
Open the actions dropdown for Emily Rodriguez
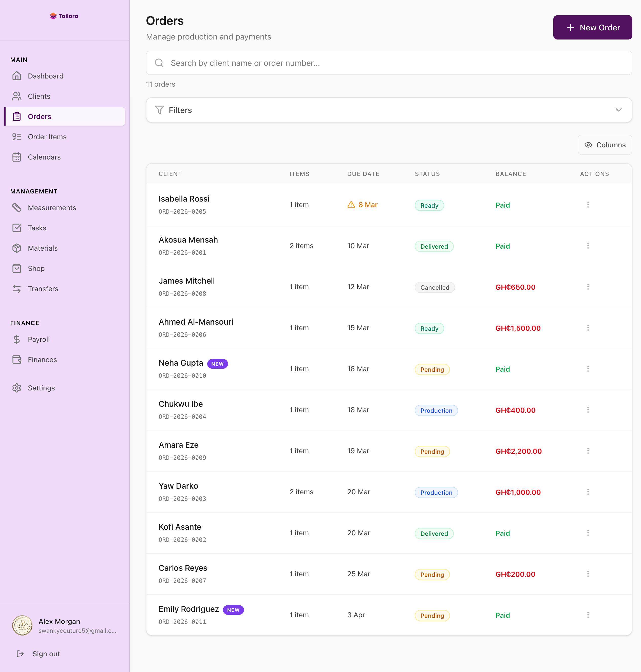[x=588, y=615]
